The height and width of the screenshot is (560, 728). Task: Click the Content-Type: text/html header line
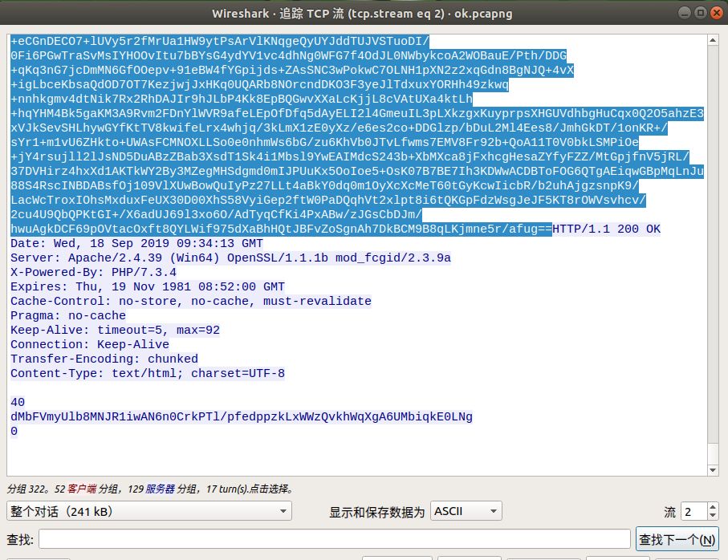(148, 374)
